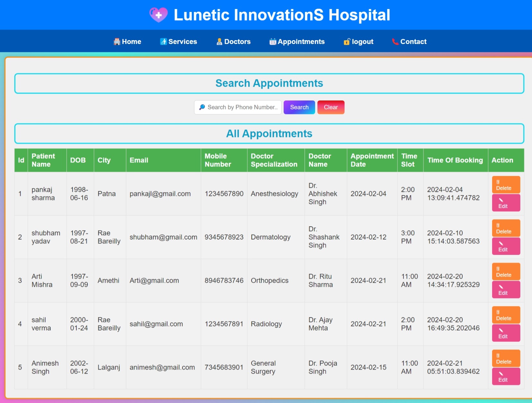This screenshot has width=532, height=403.
Task: Delete shubham yadav's appointment
Action: pyautogui.click(x=506, y=228)
